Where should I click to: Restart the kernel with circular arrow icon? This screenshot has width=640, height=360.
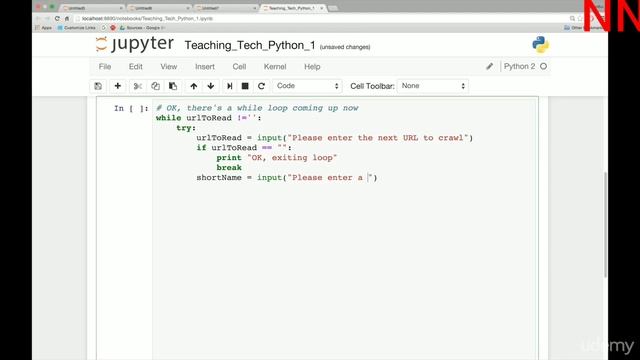coord(262,86)
